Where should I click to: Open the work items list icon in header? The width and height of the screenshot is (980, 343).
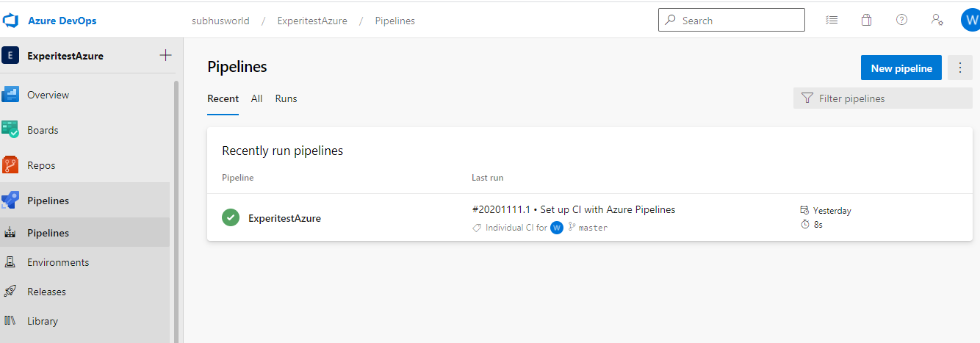[x=832, y=21]
